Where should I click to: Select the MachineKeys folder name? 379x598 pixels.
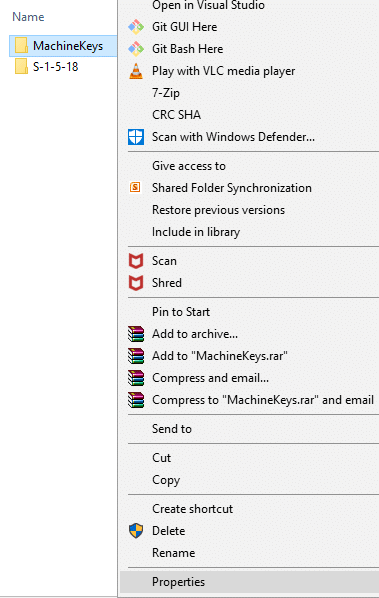pyautogui.click(x=68, y=46)
